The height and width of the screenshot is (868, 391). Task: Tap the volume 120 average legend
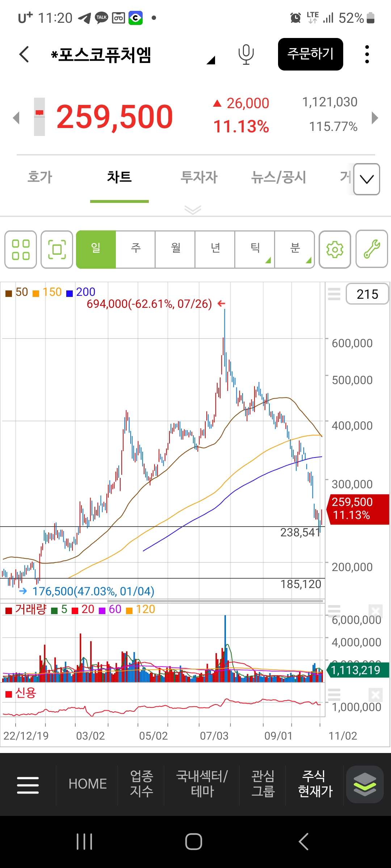point(141,610)
